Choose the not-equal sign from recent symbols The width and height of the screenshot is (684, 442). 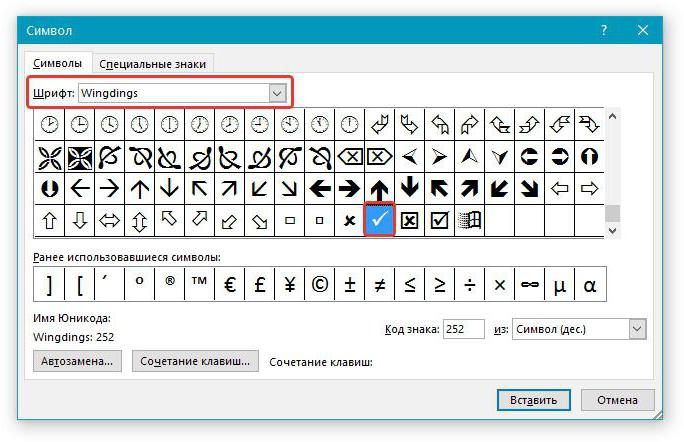pyautogui.click(x=380, y=284)
